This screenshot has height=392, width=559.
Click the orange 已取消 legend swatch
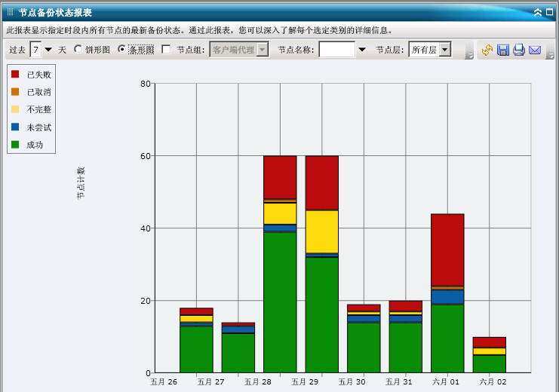click(x=15, y=91)
